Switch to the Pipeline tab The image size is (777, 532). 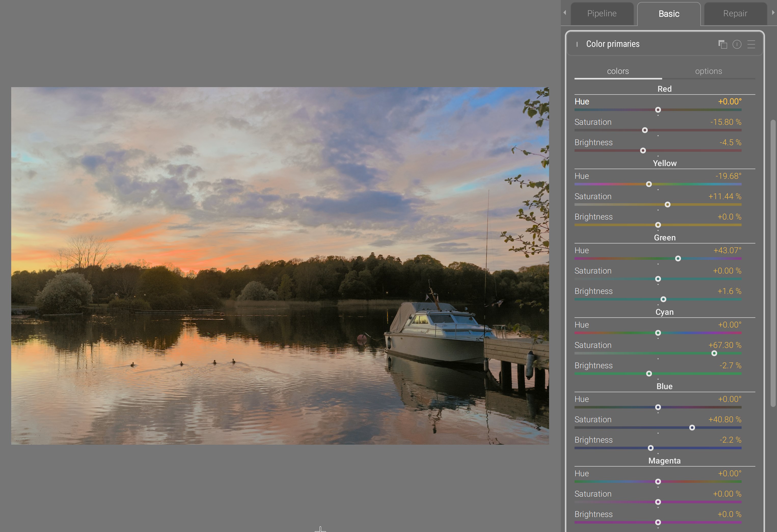pyautogui.click(x=602, y=14)
